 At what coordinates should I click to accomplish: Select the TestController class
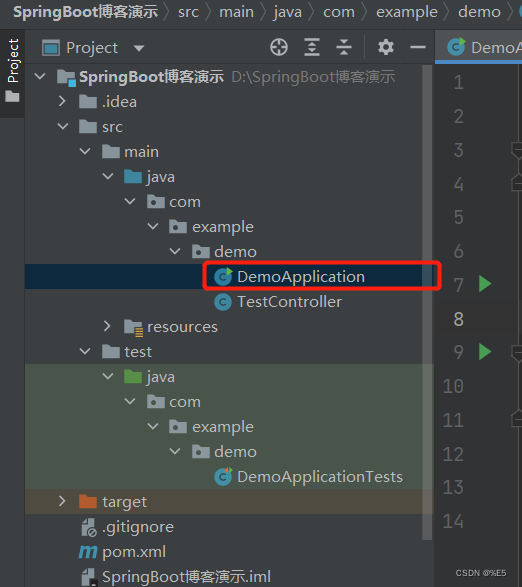point(289,302)
